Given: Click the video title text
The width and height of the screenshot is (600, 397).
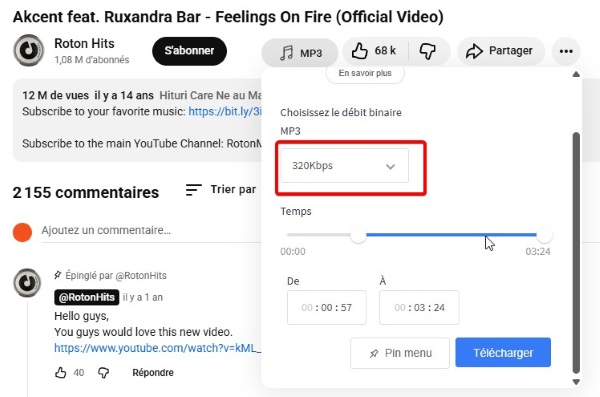Looking at the screenshot, I should (228, 17).
